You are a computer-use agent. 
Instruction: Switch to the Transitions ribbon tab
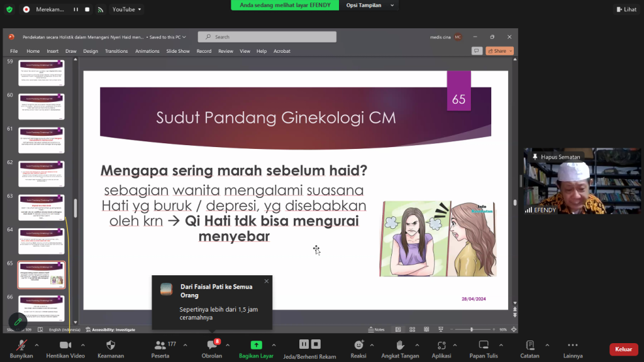pos(116,51)
